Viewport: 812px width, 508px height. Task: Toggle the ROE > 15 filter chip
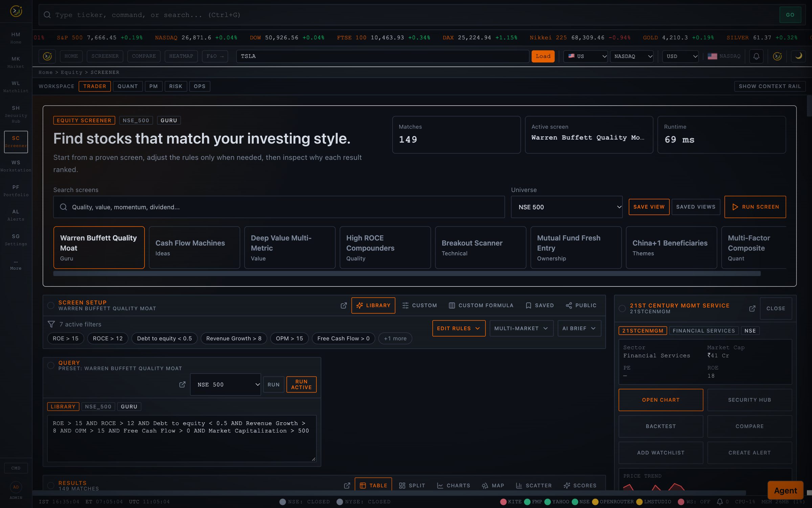[x=66, y=338]
